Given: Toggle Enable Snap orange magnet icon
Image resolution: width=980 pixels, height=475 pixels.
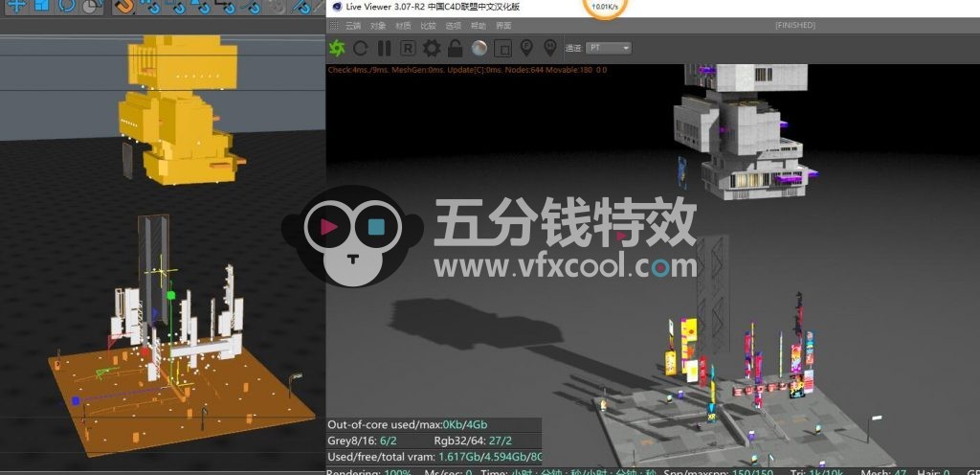Looking at the screenshot, I should (x=123, y=7).
